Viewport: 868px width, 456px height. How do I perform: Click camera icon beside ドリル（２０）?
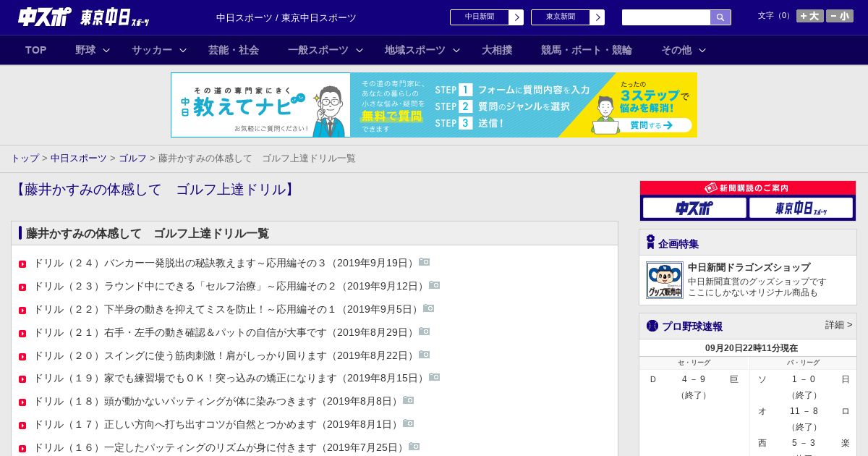pos(425,355)
